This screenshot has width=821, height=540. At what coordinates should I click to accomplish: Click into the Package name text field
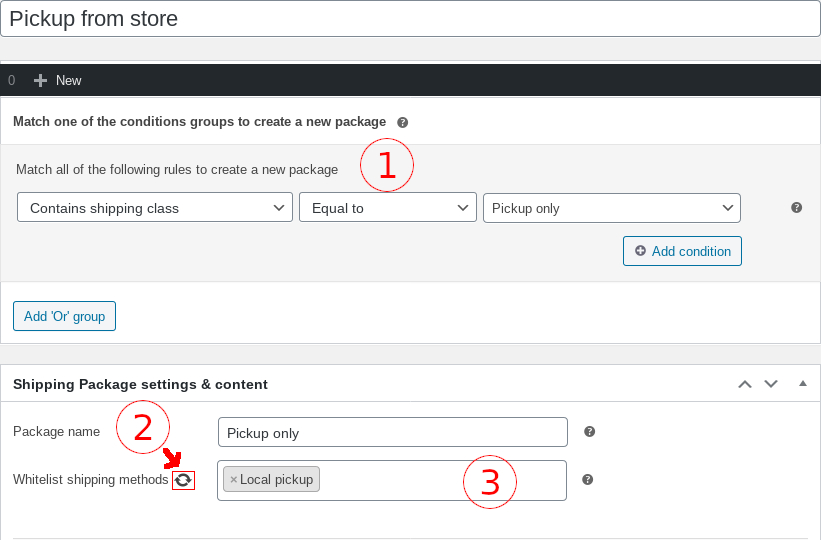392,432
